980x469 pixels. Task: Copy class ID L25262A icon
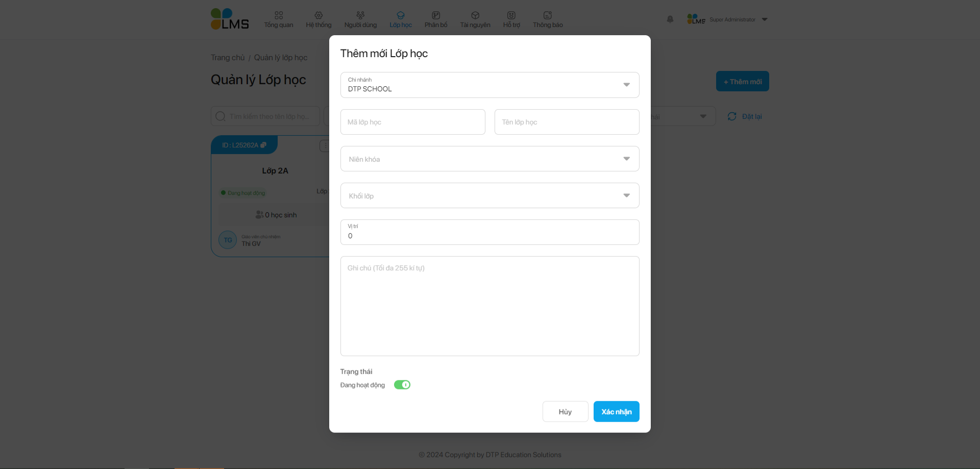click(x=263, y=145)
